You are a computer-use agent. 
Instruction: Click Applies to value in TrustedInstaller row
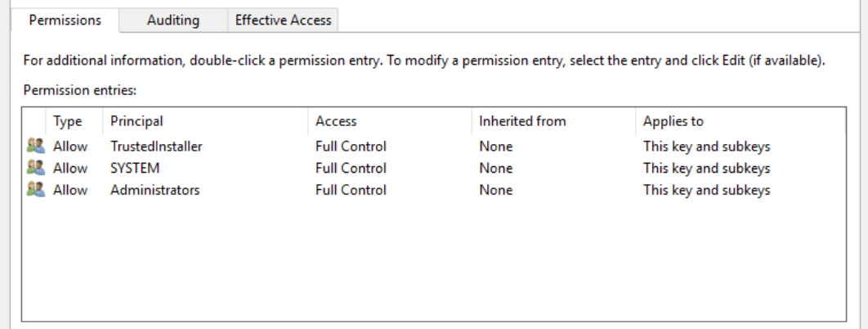click(x=706, y=146)
